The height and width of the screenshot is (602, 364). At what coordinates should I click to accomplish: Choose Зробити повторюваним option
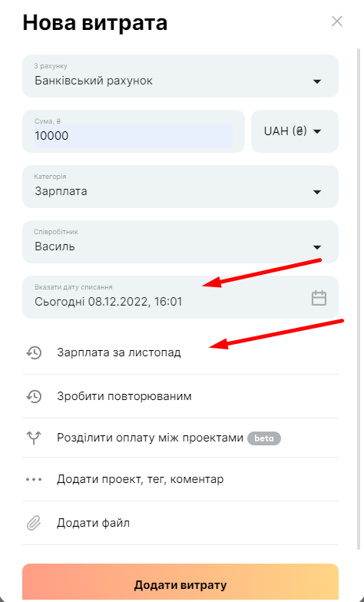point(180,396)
